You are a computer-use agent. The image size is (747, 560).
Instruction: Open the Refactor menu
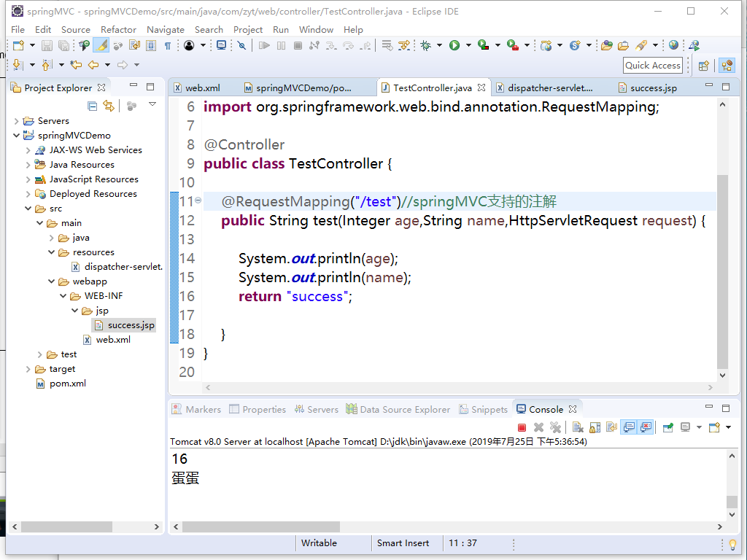coord(118,29)
